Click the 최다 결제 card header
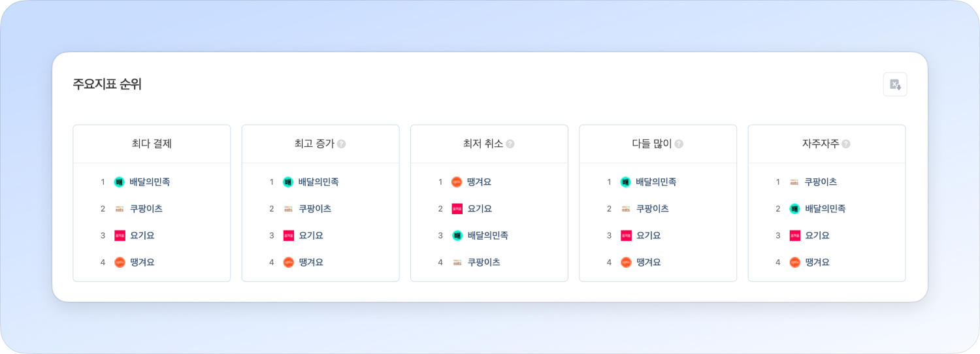 click(x=152, y=144)
